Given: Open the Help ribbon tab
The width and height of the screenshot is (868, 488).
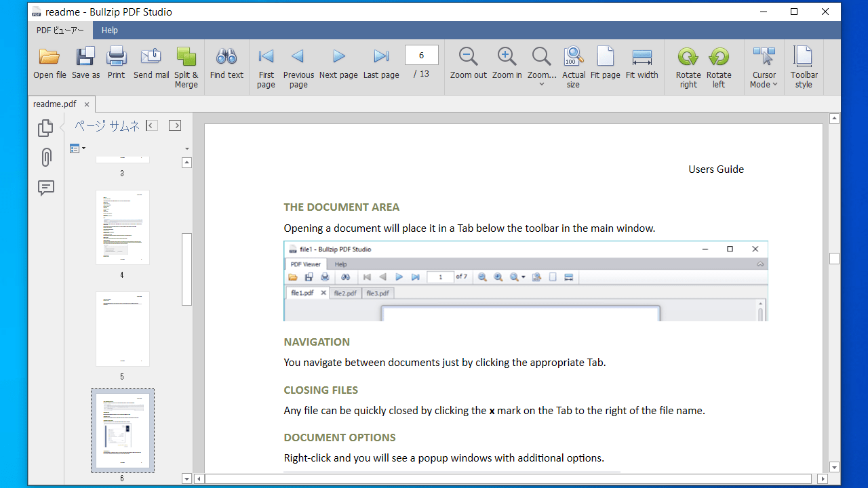Looking at the screenshot, I should tap(110, 30).
